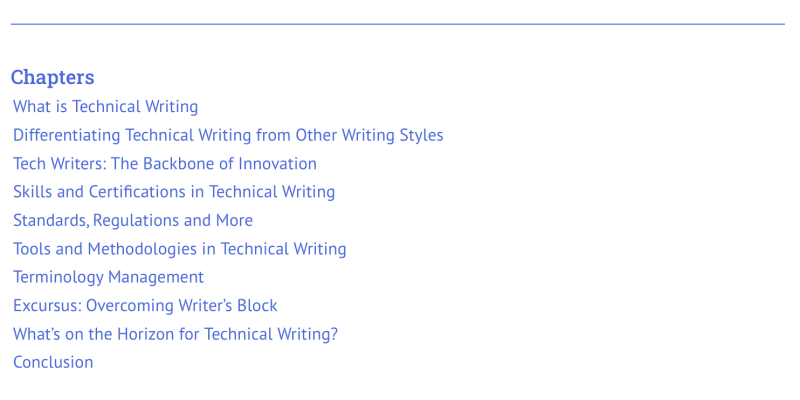The height and width of the screenshot is (400, 800).
Task: Select the Standards, Regulations and More chapter
Action: pos(133,220)
